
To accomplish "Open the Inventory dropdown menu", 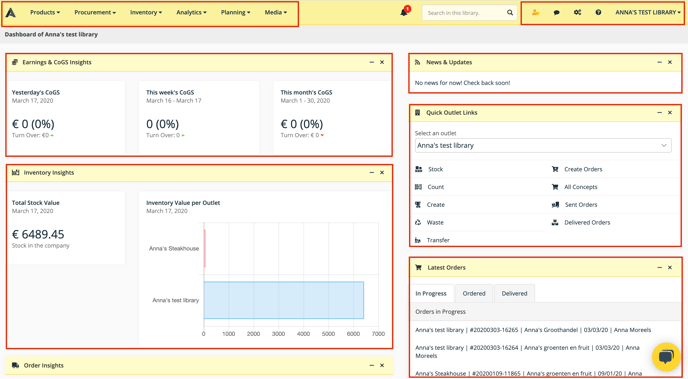I will point(146,12).
